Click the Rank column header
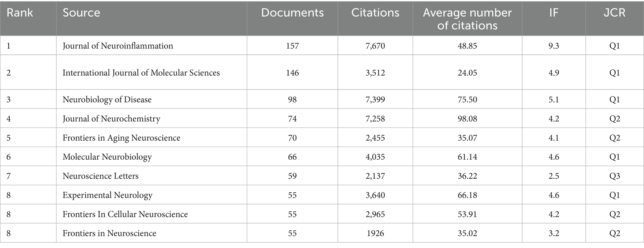Image resolution: width=644 pixels, height=248 pixels. click(x=20, y=13)
